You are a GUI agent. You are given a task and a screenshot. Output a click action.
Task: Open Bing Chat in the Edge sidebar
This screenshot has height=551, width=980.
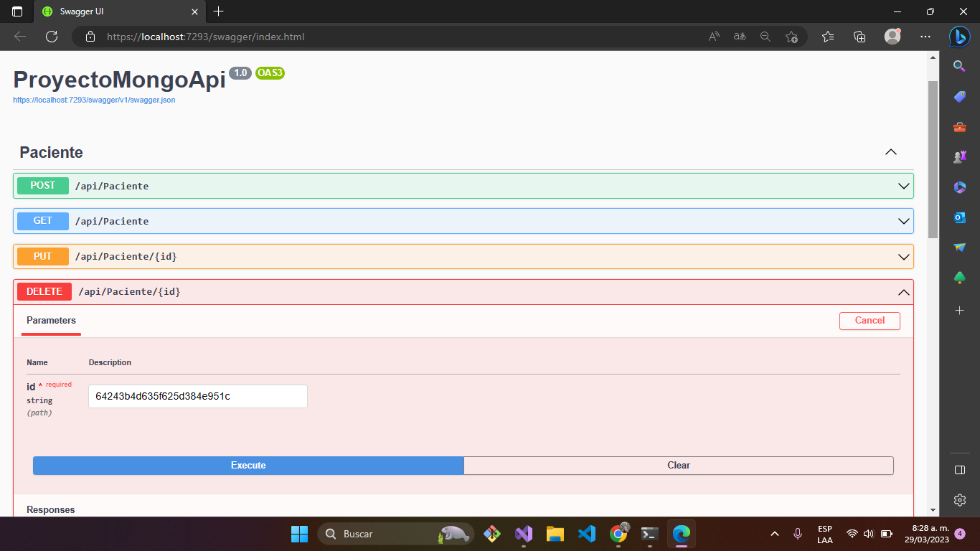tap(959, 37)
